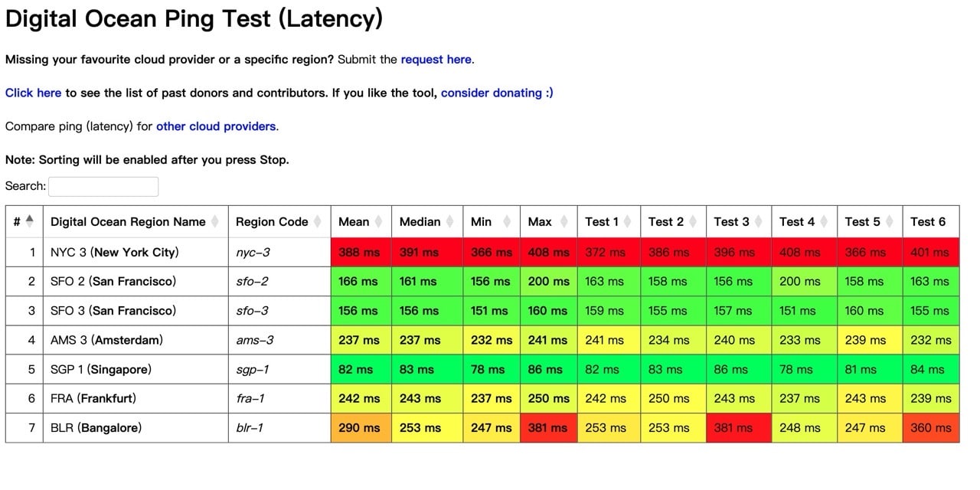980x490 pixels.
Task: Open the 'Click here' donors link
Action: tap(33, 93)
